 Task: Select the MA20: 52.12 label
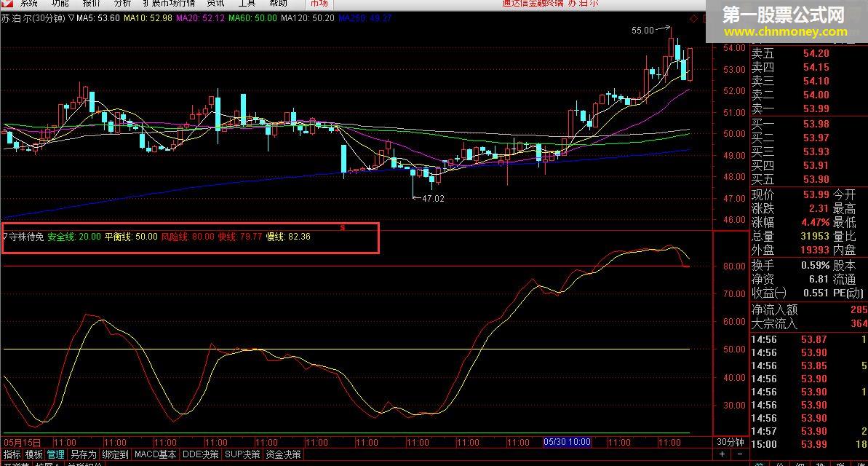point(200,18)
